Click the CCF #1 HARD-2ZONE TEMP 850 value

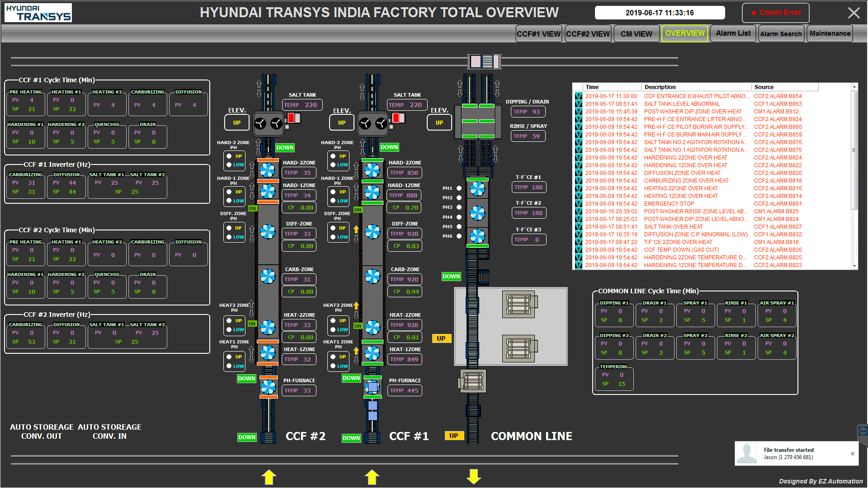(x=405, y=173)
